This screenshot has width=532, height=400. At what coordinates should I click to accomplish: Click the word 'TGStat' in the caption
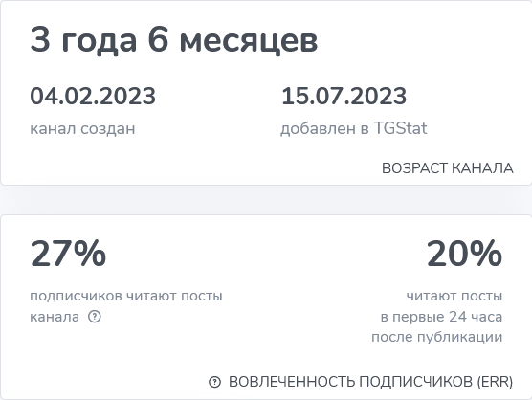coord(400,128)
